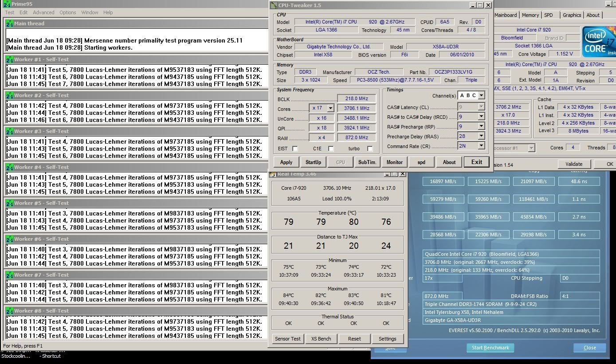Click About button in CPU-Tweaker
This screenshot has height=364, width=616.
point(449,162)
